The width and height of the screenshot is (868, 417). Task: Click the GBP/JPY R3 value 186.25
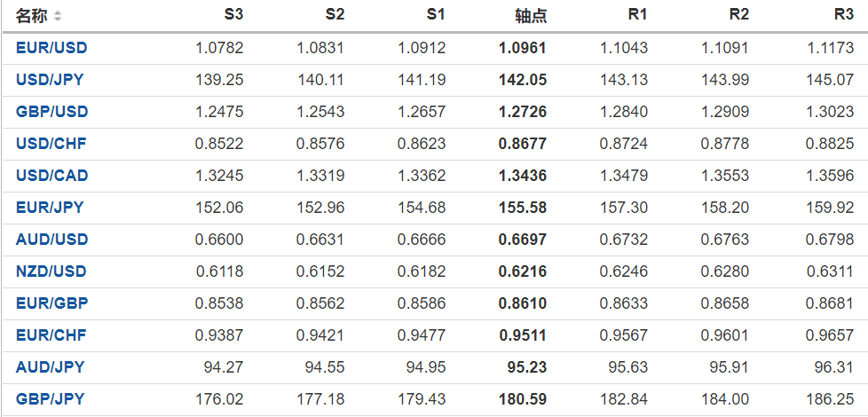pos(833,399)
